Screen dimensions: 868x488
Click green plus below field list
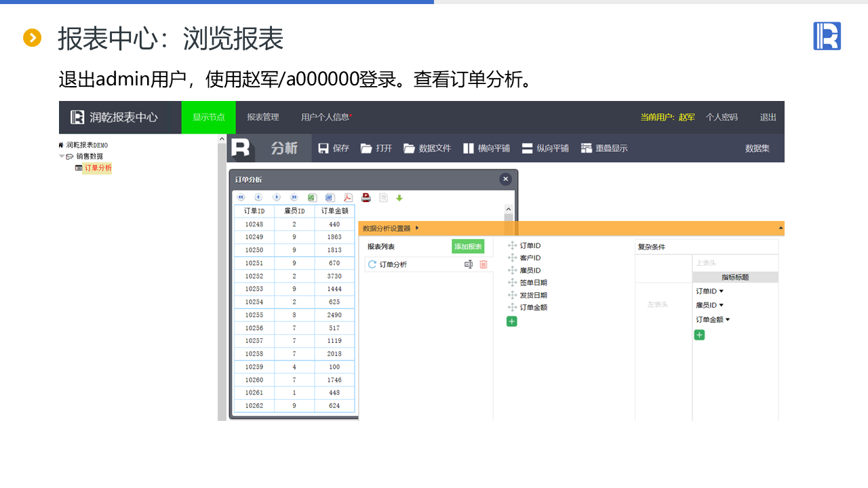[512, 321]
